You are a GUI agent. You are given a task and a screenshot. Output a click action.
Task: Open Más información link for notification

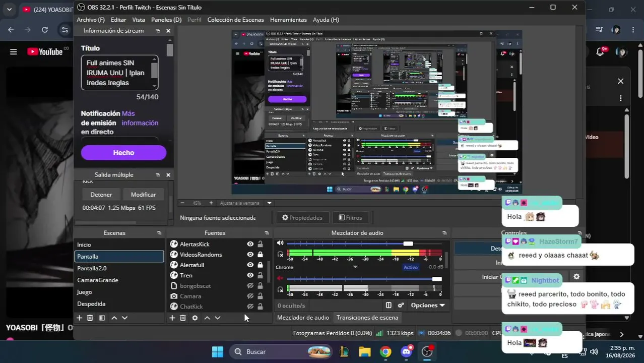click(x=140, y=118)
